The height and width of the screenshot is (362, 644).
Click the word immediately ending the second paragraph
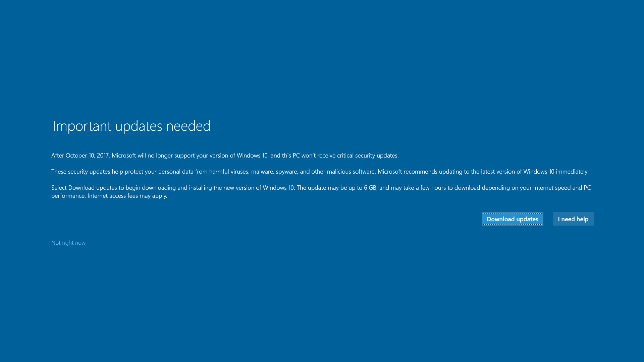(572, 172)
